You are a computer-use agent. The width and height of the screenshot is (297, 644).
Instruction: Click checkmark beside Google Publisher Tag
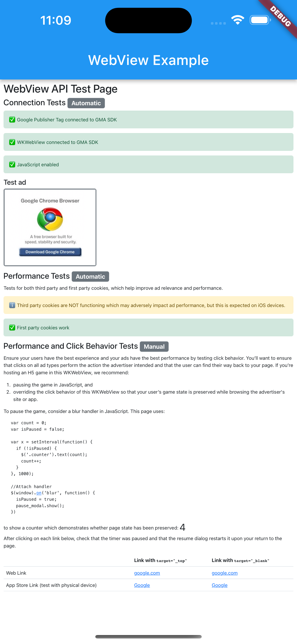(x=12, y=120)
